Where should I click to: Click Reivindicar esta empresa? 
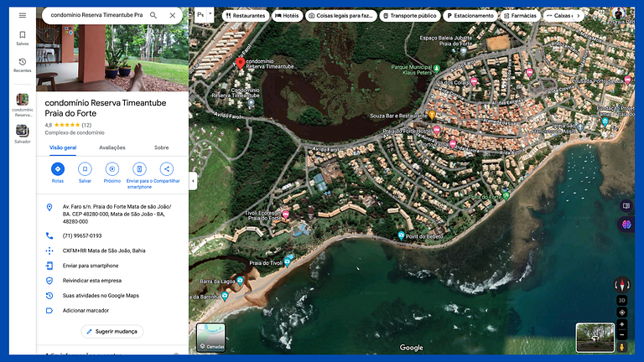(x=112, y=281)
